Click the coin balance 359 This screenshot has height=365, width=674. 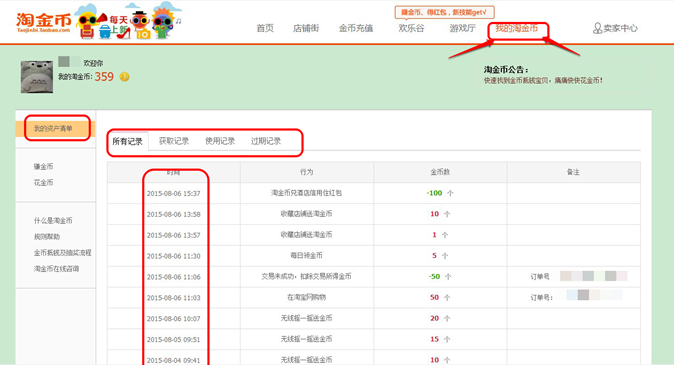[104, 77]
